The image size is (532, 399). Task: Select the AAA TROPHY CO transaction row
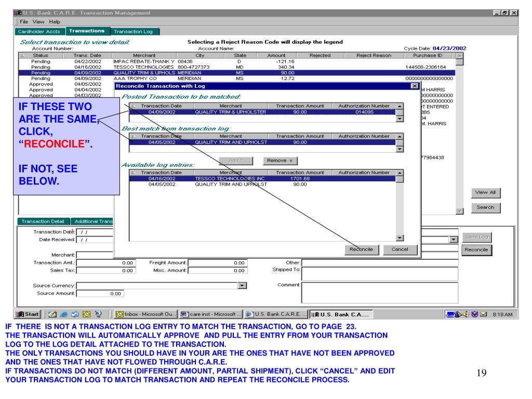coord(237,78)
